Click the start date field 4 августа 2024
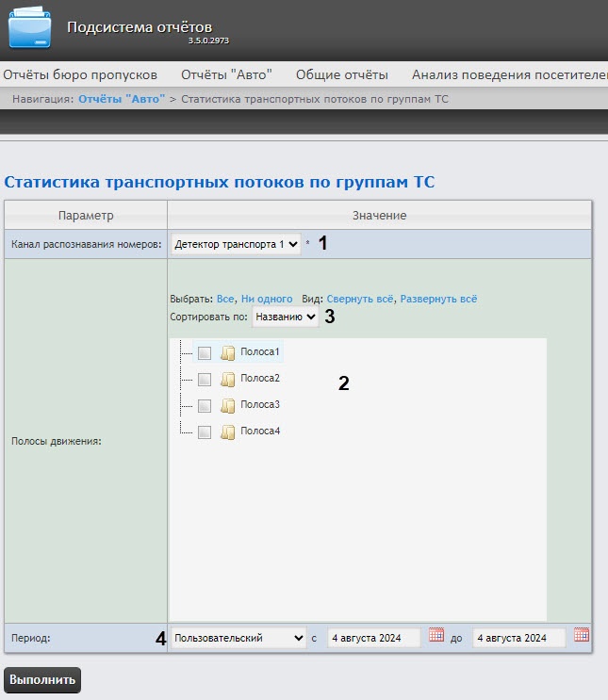Screen dimensions: 608x700 pos(374,638)
